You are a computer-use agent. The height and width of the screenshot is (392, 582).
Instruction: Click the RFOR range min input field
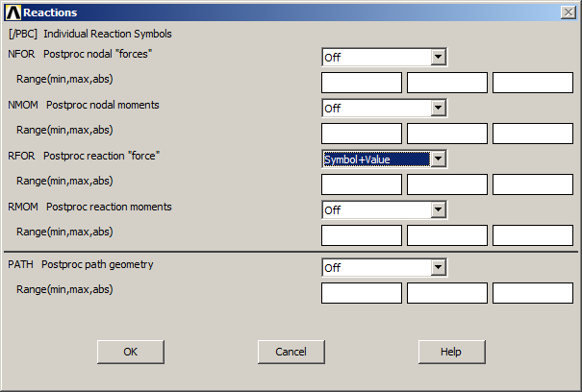coord(361,184)
